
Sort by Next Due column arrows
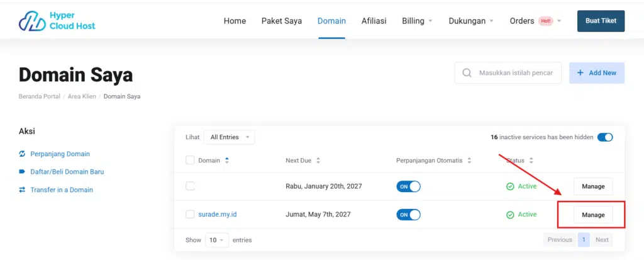click(318, 161)
